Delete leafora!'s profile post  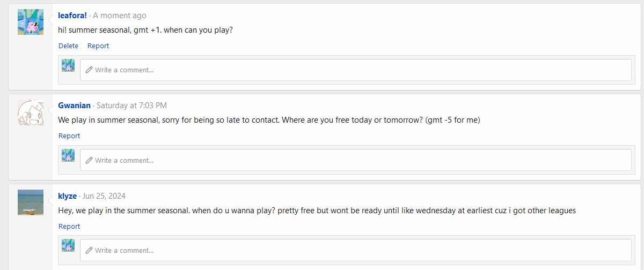pyautogui.click(x=68, y=46)
